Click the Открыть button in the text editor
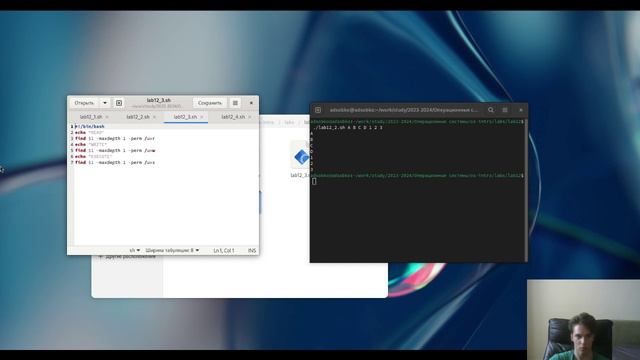Image resolution: width=640 pixels, height=360 pixels. (84, 103)
